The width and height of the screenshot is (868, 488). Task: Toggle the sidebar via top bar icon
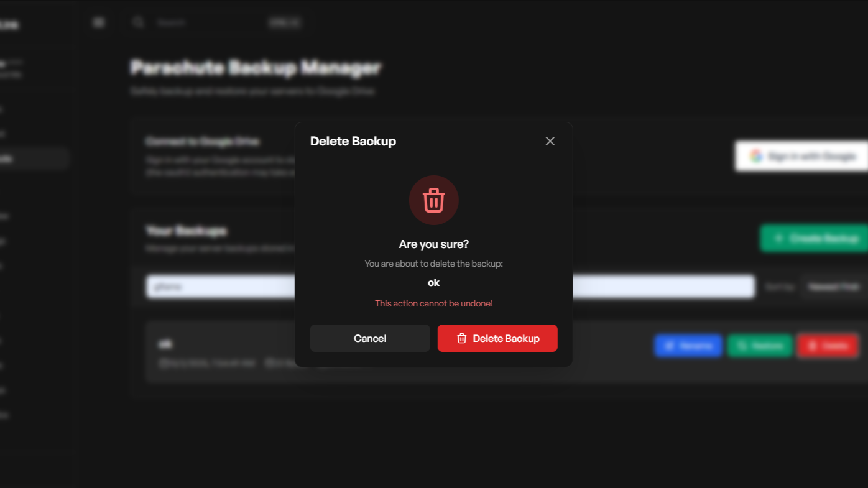tap(98, 22)
